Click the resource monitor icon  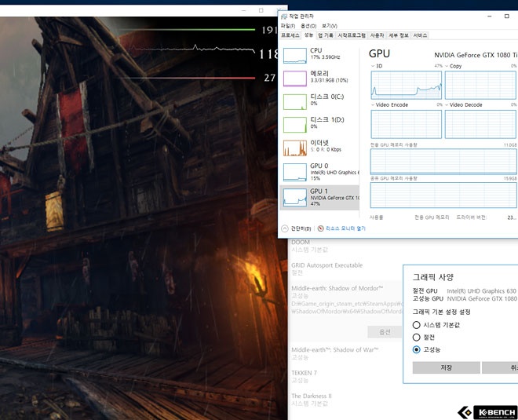click(320, 228)
